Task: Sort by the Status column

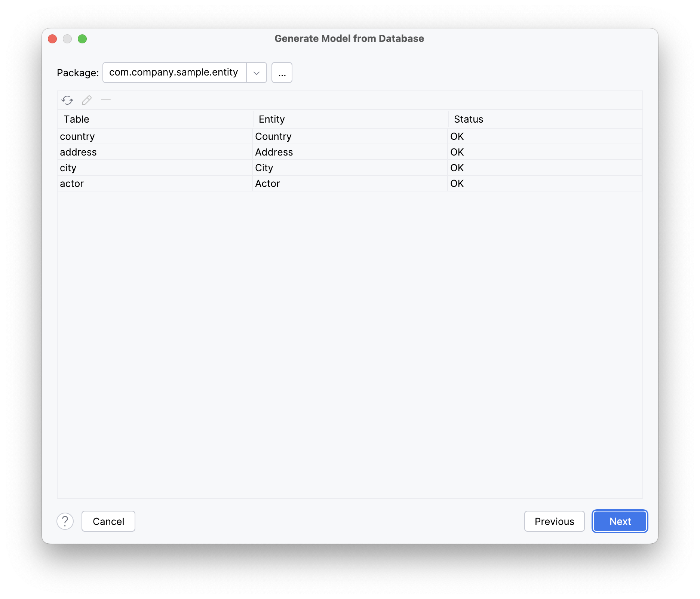Action: pos(468,119)
